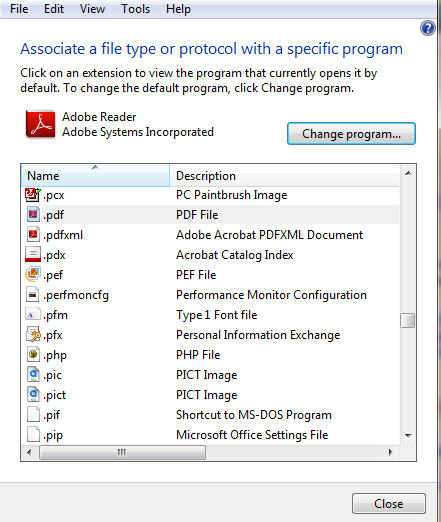Click the .pip blank file icon
This screenshot has height=522, width=441.
(x=33, y=435)
